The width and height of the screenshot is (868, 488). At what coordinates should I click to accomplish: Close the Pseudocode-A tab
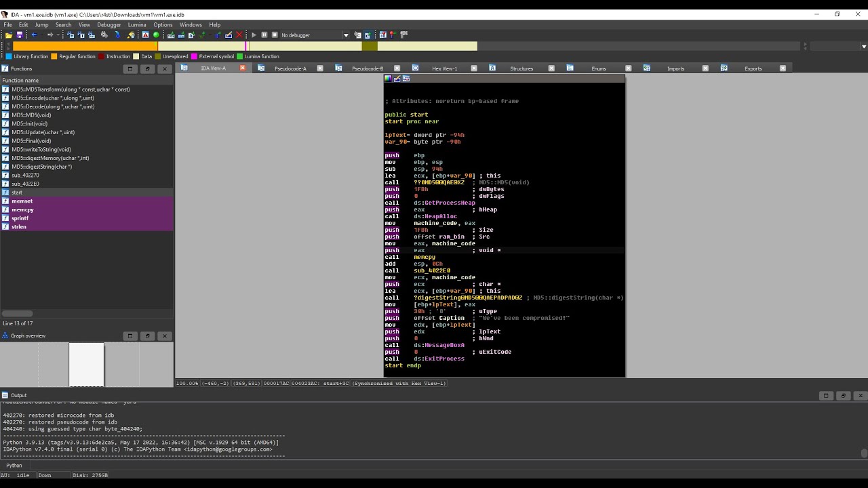point(319,68)
